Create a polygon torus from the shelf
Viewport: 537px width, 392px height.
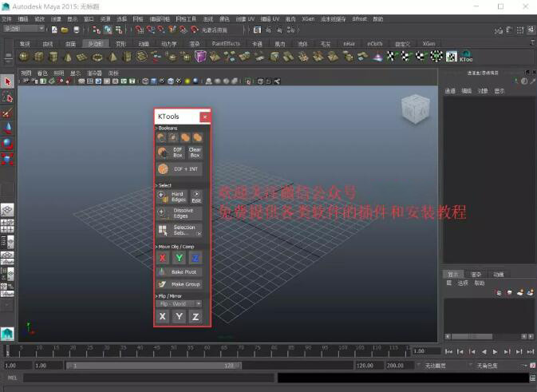(x=97, y=57)
